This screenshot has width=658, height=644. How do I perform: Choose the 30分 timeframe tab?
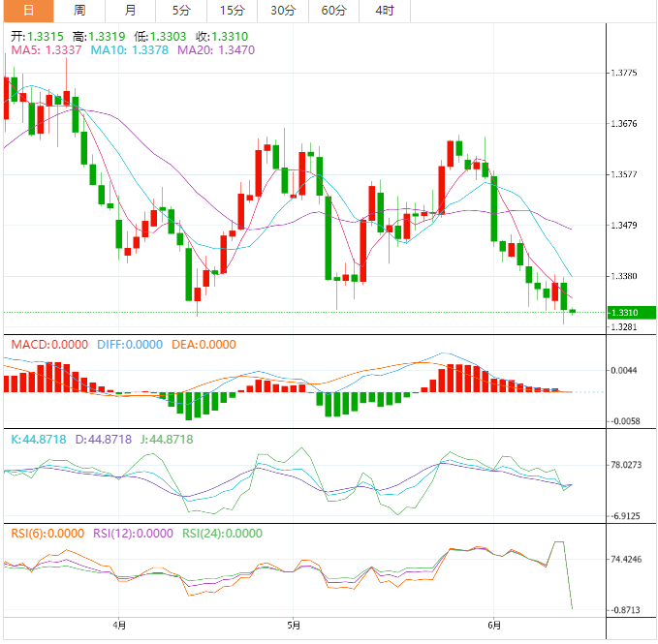(x=283, y=11)
